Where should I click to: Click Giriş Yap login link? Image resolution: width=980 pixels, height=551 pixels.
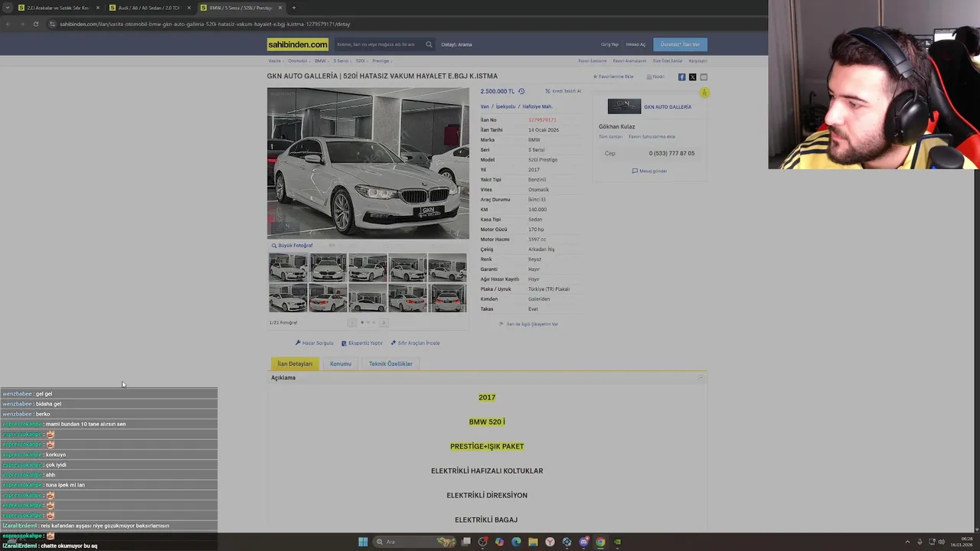609,44
